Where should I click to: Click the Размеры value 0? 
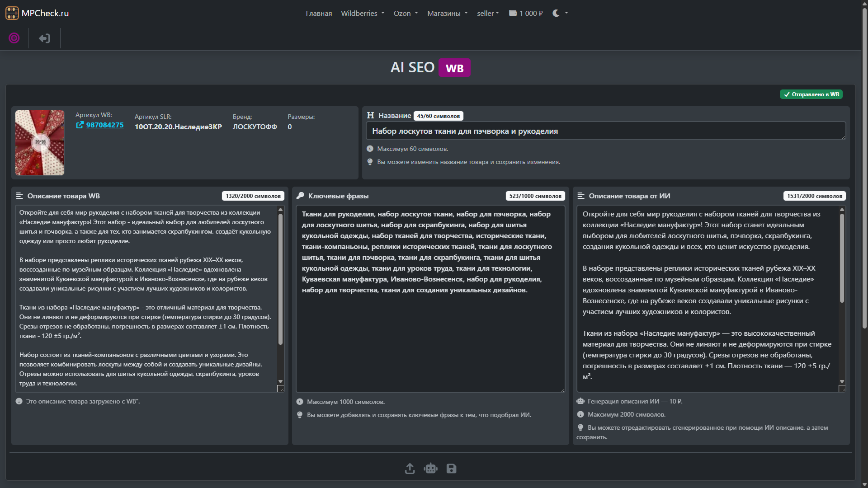pyautogui.click(x=290, y=127)
